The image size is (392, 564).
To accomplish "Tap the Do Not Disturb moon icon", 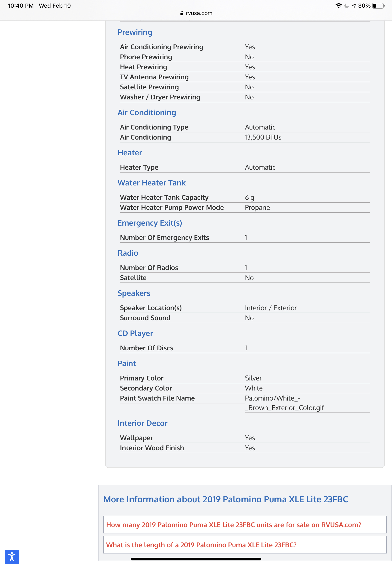I will (x=347, y=6).
